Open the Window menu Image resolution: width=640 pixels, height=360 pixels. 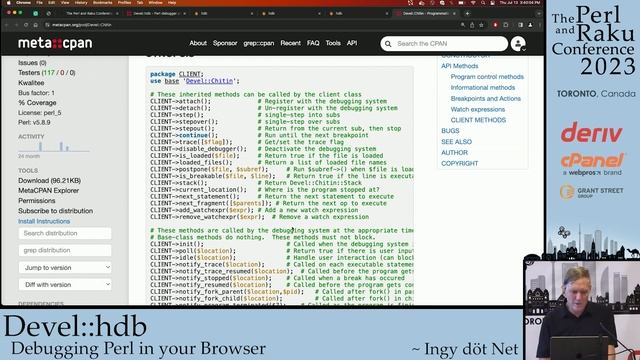point(155,2)
